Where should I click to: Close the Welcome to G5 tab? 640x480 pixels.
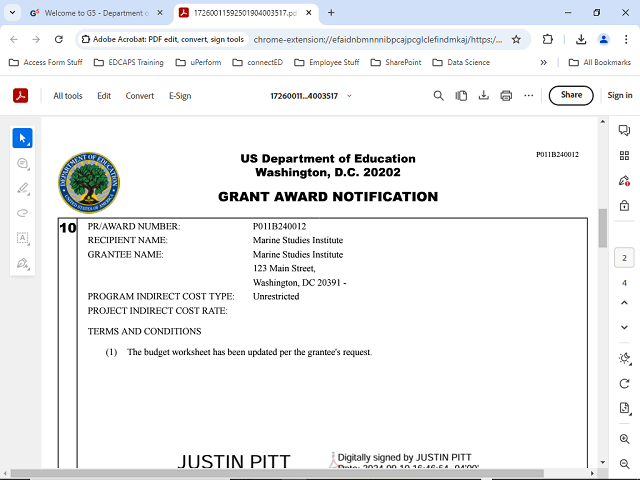pyautogui.click(x=160, y=13)
